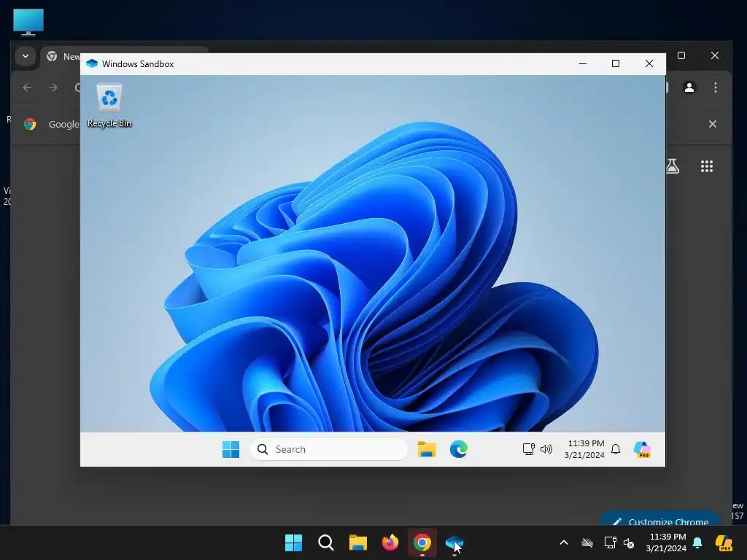
Task: Expand host hidden tray icons chevron
Action: [x=564, y=542]
